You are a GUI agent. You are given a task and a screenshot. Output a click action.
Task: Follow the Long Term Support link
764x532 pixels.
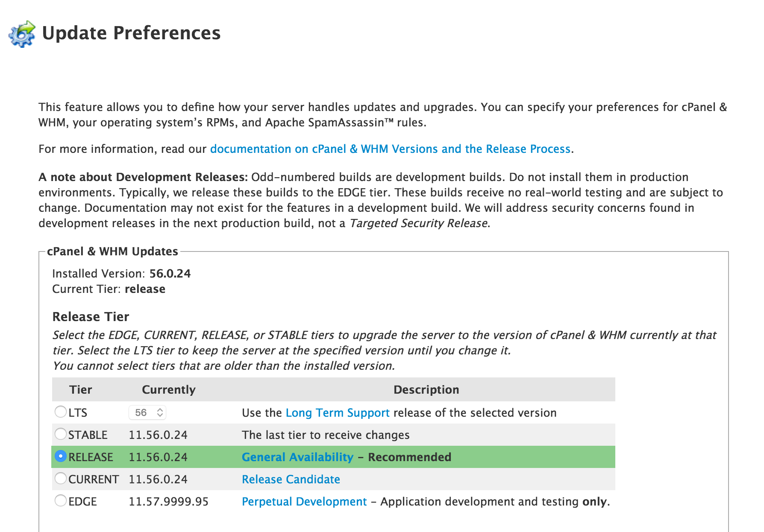[x=337, y=413]
